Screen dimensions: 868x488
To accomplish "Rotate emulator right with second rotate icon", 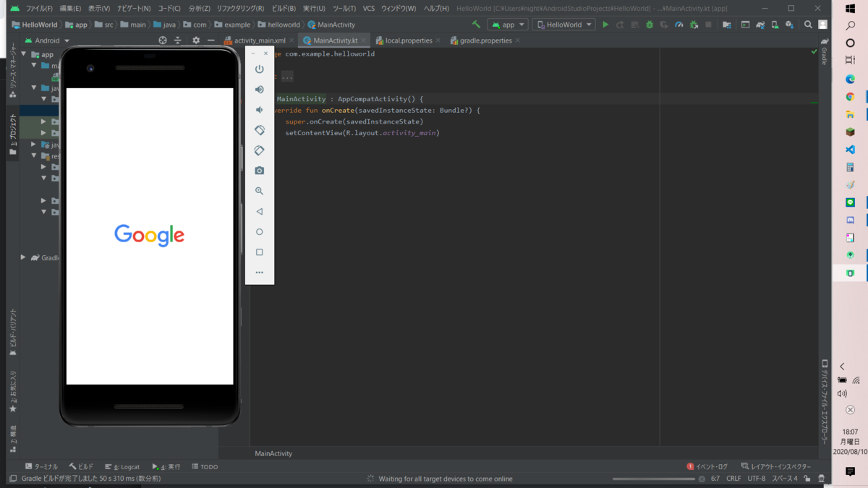I will click(259, 150).
